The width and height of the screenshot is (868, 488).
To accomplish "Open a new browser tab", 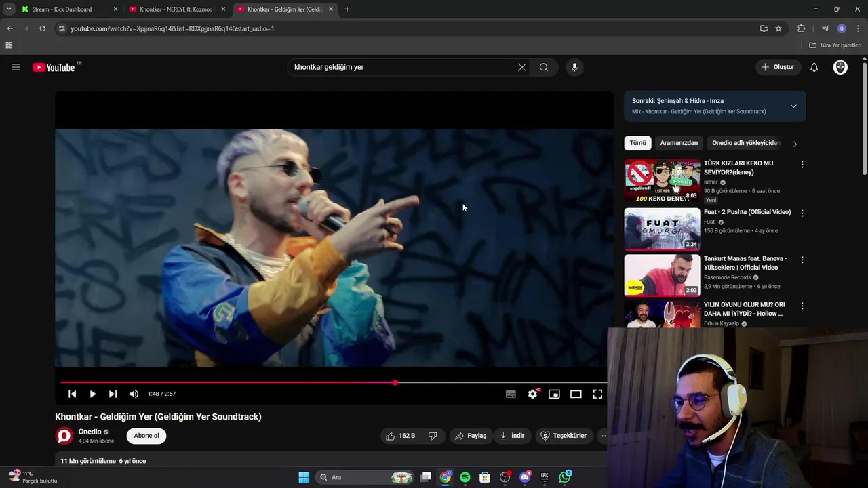I will coord(347,9).
